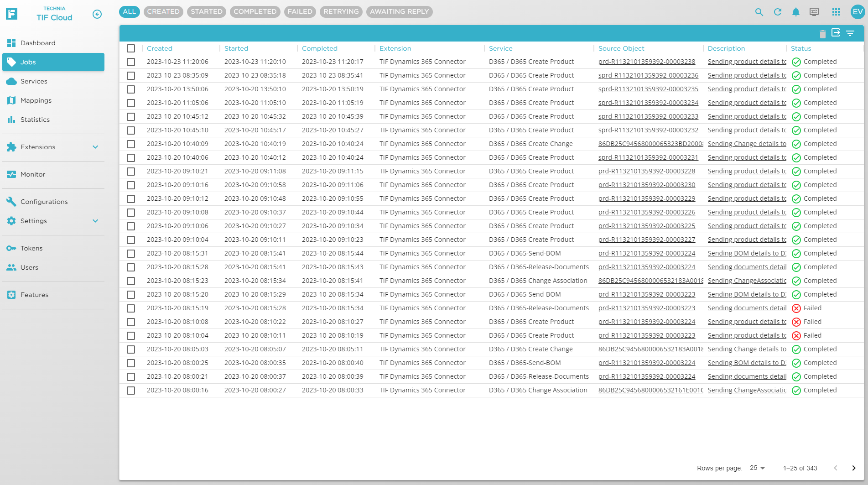The image size is (868, 485).
Task: Open the apps grid icon
Action: pos(836,12)
